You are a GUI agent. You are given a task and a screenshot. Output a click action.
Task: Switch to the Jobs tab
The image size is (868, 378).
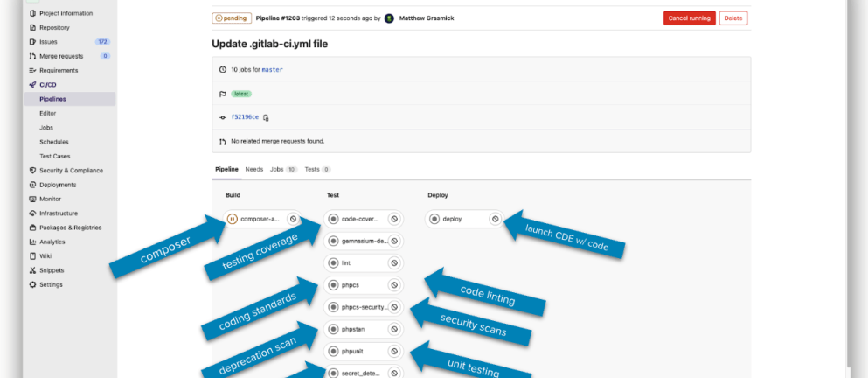[281, 169]
